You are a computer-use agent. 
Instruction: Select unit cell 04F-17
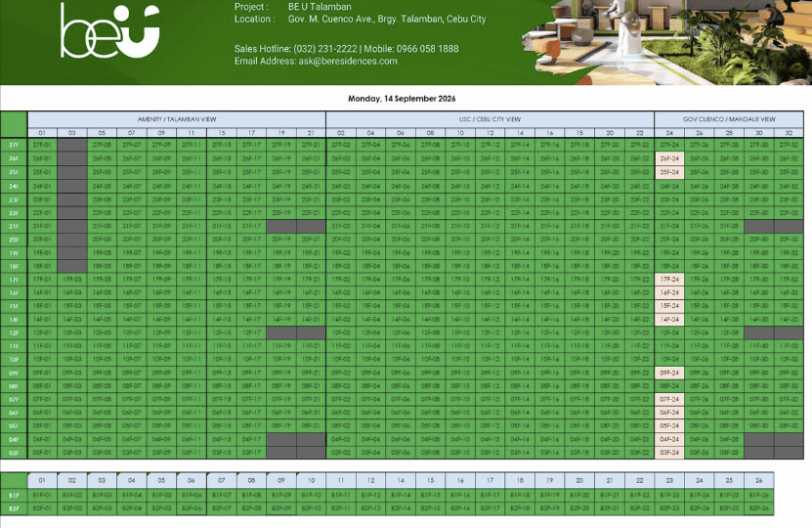[x=251, y=439]
